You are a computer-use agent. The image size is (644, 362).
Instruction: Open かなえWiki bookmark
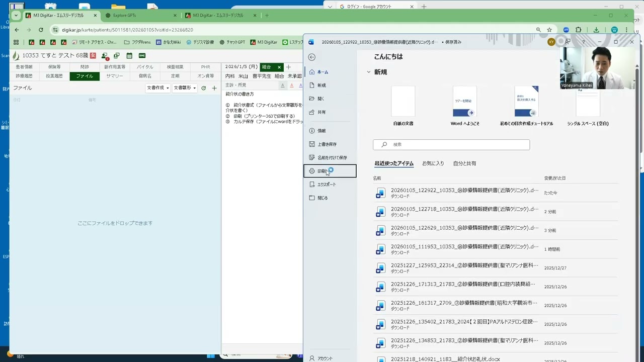[x=168, y=42]
